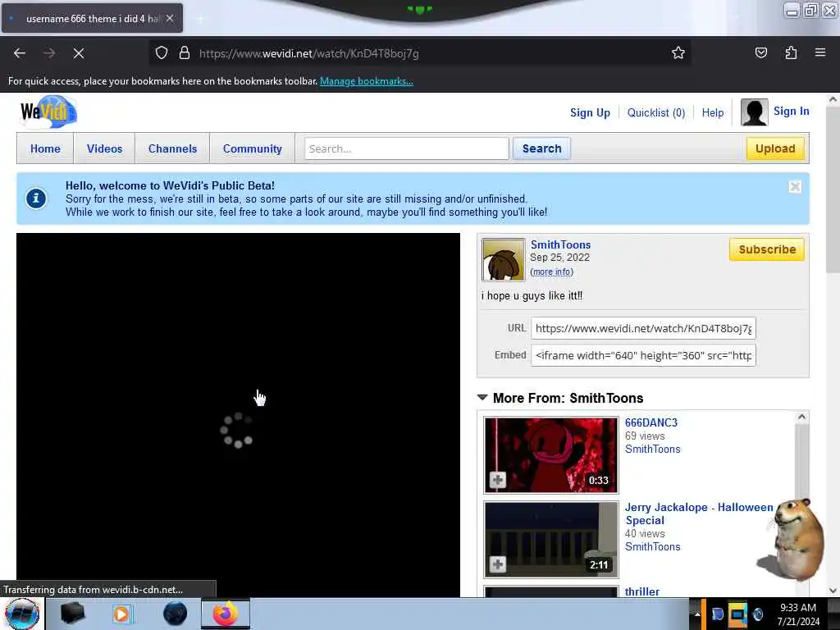Launch the media player taskbar icon
The height and width of the screenshot is (630, 840).
pos(121,614)
